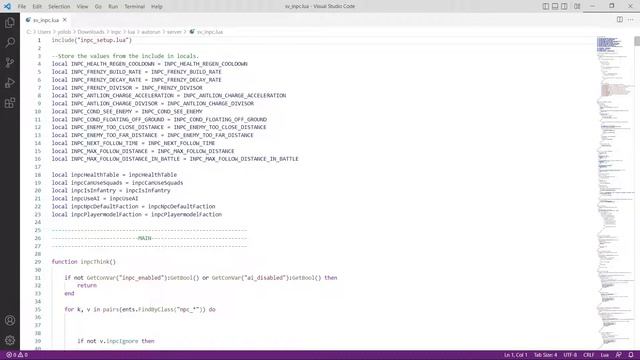
Task: Open the Selection menu
Action: coord(59,7)
